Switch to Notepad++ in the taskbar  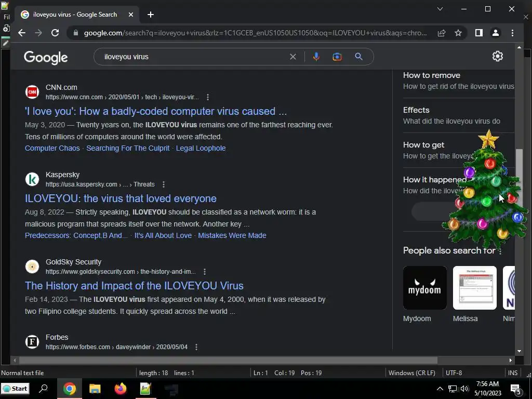(x=145, y=389)
